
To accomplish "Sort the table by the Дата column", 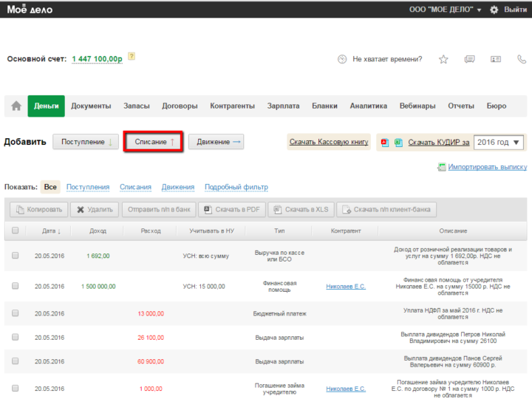I will click(x=51, y=231).
